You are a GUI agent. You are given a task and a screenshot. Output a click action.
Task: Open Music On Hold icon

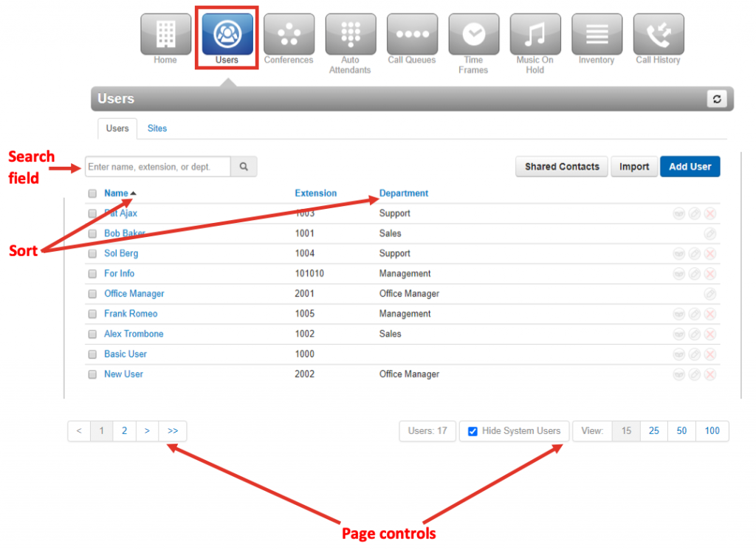535,35
